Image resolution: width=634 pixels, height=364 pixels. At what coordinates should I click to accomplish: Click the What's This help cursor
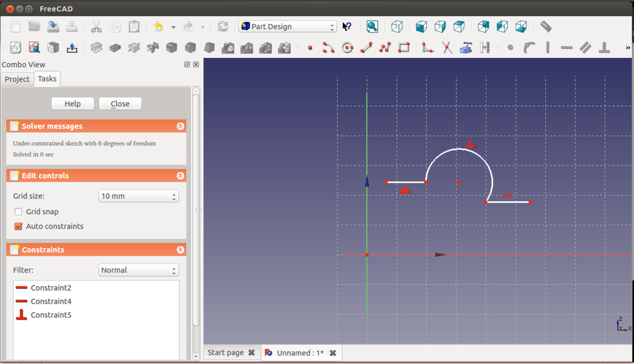(x=347, y=26)
